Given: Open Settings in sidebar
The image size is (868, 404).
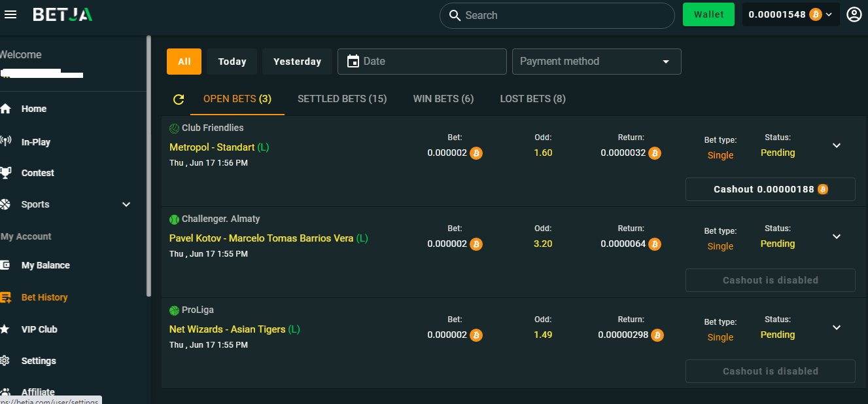Looking at the screenshot, I should coord(39,361).
